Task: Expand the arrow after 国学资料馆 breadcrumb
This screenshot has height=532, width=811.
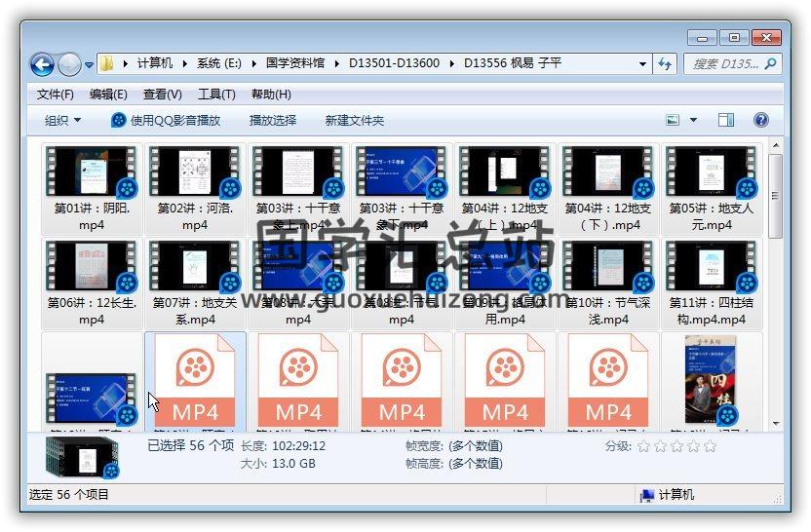Action: click(x=336, y=63)
